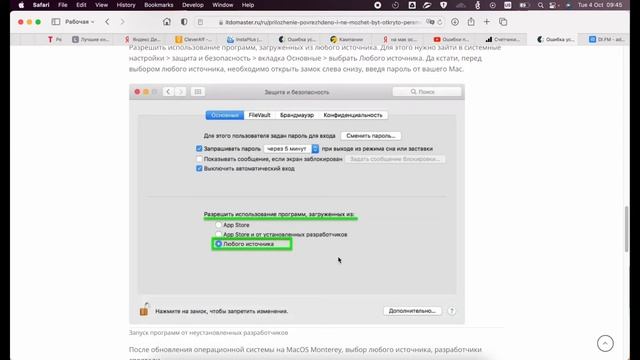640x360 pixels.
Task: Open Spotlight search magnifier in menu bar
Action: [540, 5]
